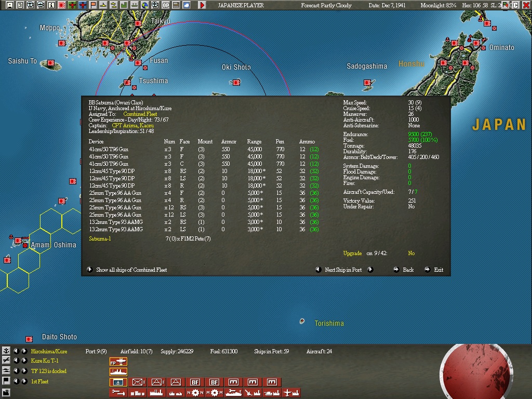Select the Torishima island marker on map
The image size is (532, 399).
point(302,321)
